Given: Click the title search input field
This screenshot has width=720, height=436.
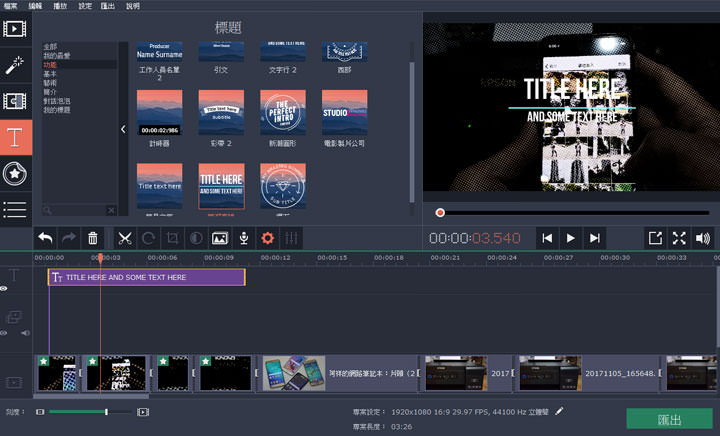Looking at the screenshot, I should click(75, 211).
